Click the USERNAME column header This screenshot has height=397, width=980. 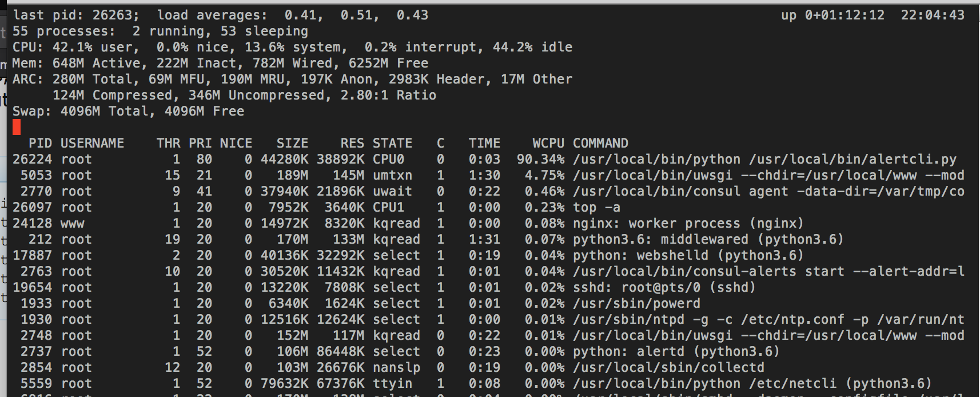click(x=92, y=143)
